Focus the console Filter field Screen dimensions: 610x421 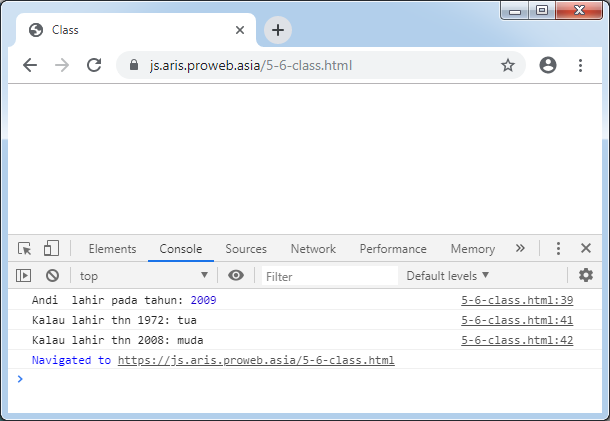point(330,276)
